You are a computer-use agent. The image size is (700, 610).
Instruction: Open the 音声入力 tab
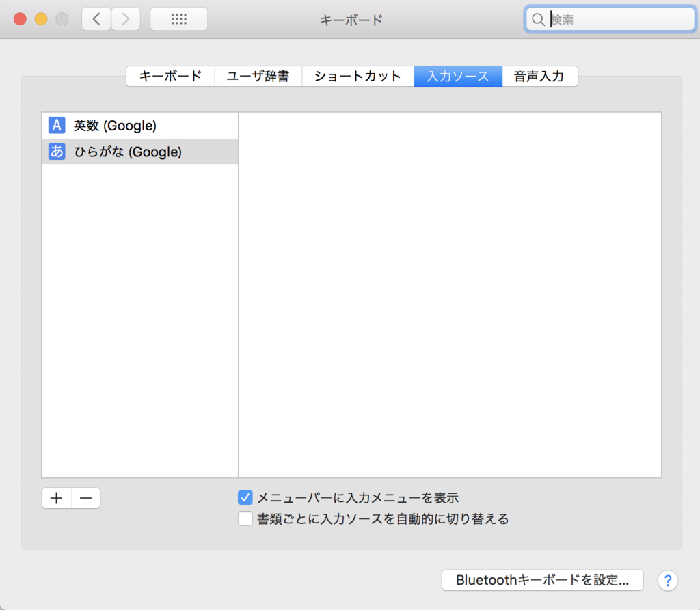pyautogui.click(x=539, y=77)
